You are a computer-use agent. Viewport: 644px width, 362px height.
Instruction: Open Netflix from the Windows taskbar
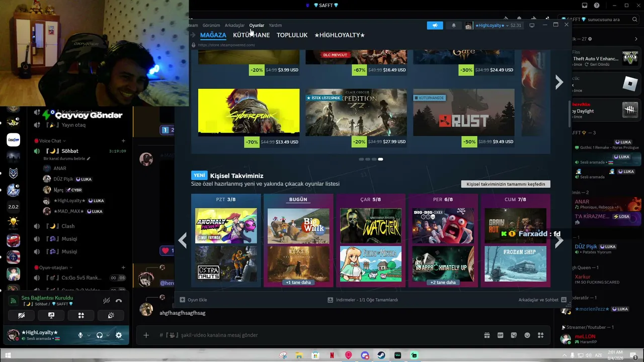click(x=332, y=355)
